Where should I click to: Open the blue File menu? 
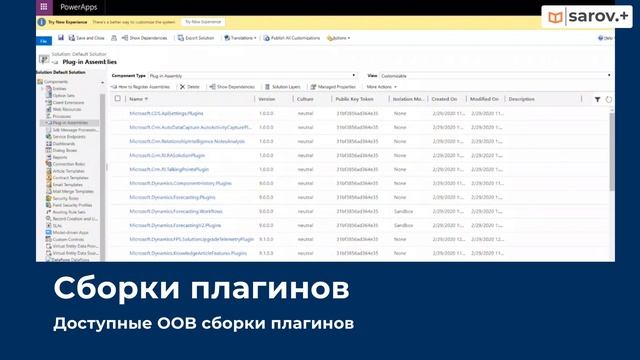click(x=44, y=41)
